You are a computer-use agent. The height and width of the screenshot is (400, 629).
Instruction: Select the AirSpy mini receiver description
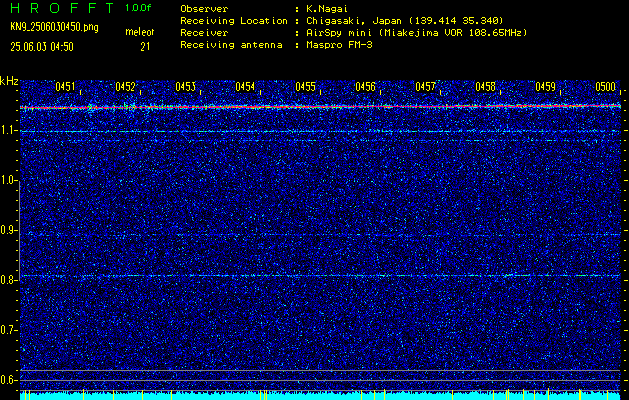(x=417, y=33)
